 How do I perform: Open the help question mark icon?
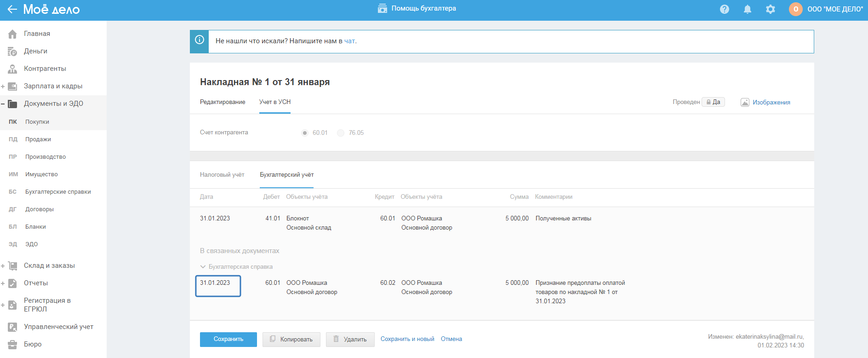(725, 9)
